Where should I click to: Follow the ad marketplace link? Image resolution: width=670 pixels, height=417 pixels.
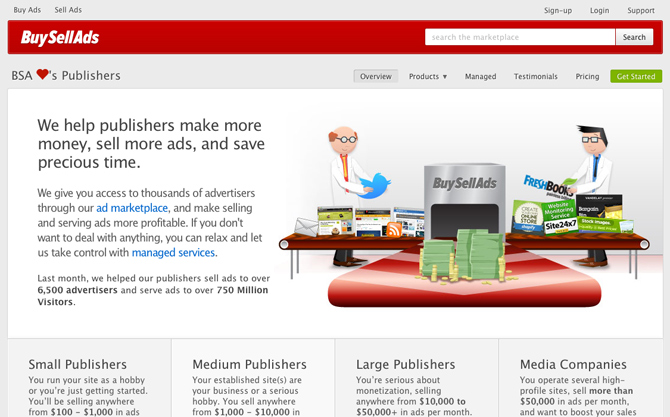point(132,208)
